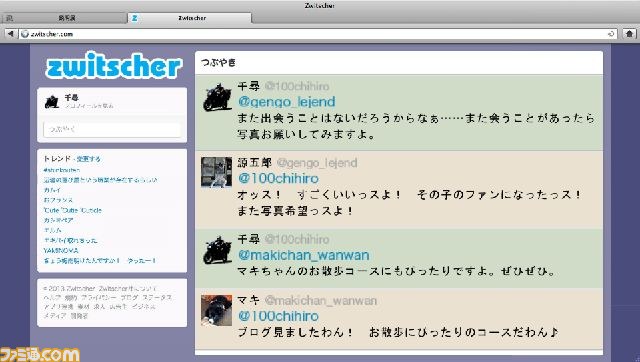
Task: Click the つぶやく compose box
Action: click(112, 130)
